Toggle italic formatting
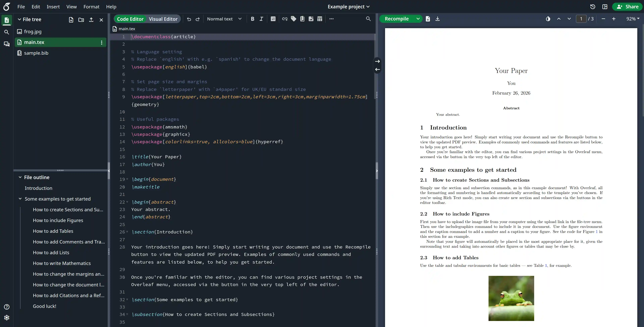The image size is (644, 327). 261,19
